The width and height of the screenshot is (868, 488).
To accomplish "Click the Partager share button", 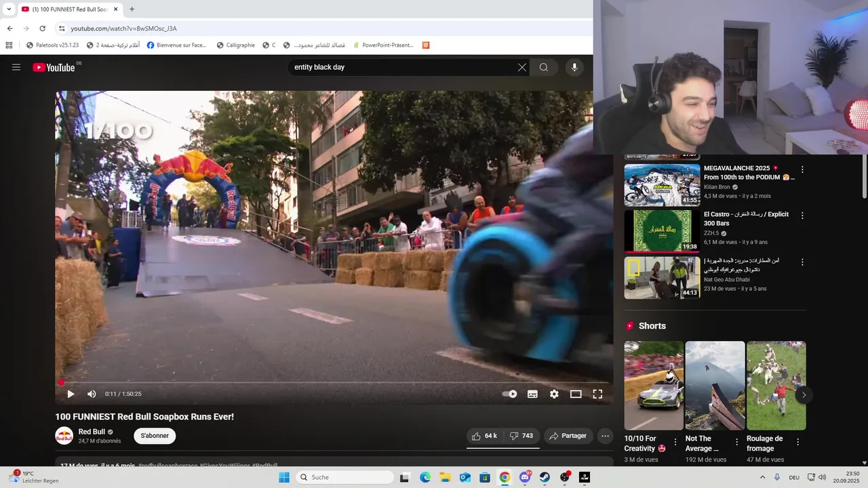I will (568, 436).
